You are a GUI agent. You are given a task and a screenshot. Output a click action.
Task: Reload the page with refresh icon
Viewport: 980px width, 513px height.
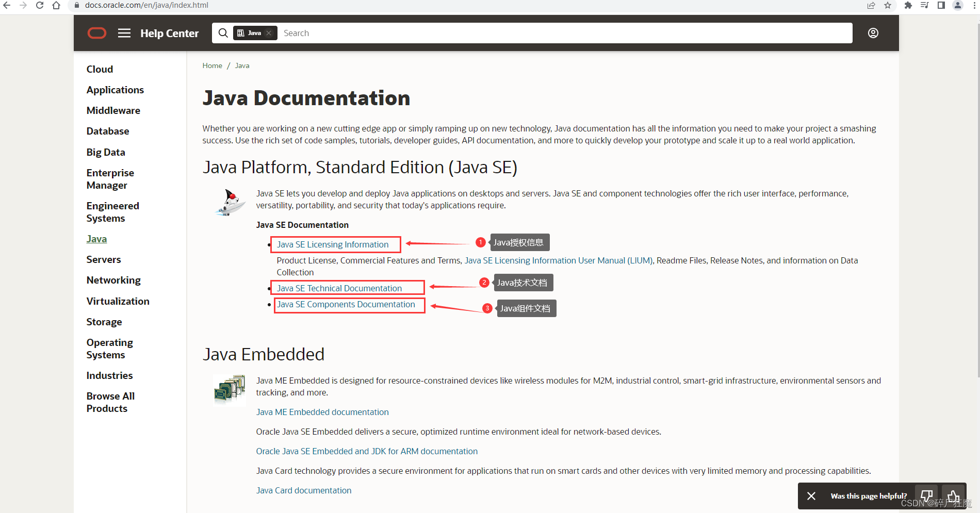pos(40,5)
